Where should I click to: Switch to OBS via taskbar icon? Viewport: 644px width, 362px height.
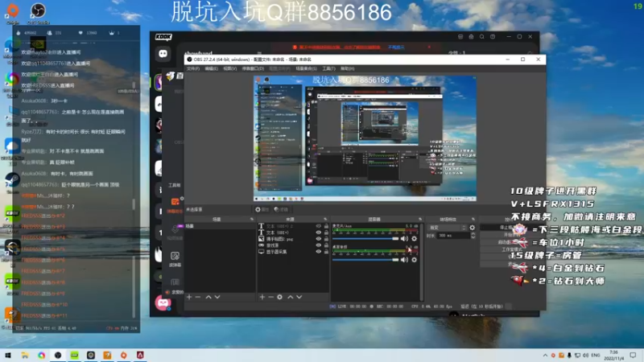(58, 355)
